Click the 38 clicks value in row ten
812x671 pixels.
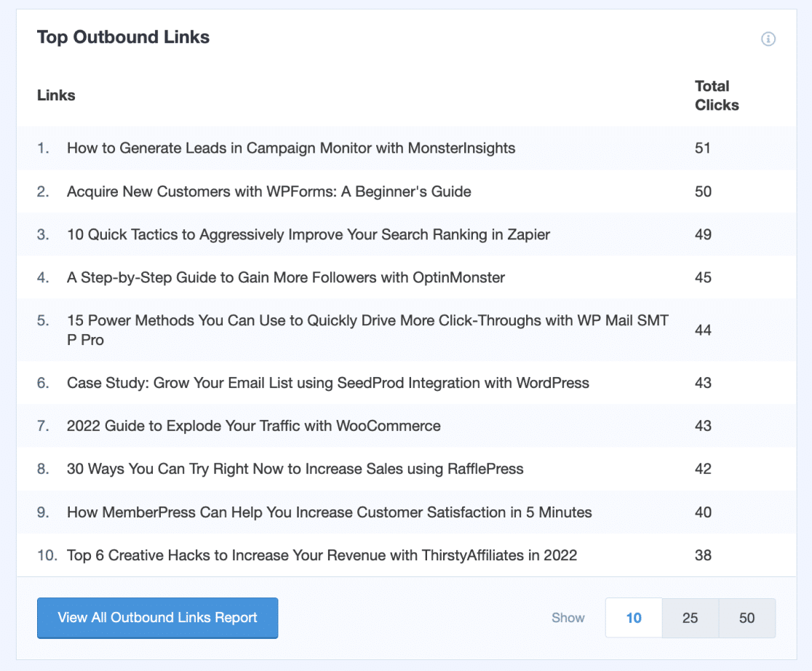click(703, 555)
